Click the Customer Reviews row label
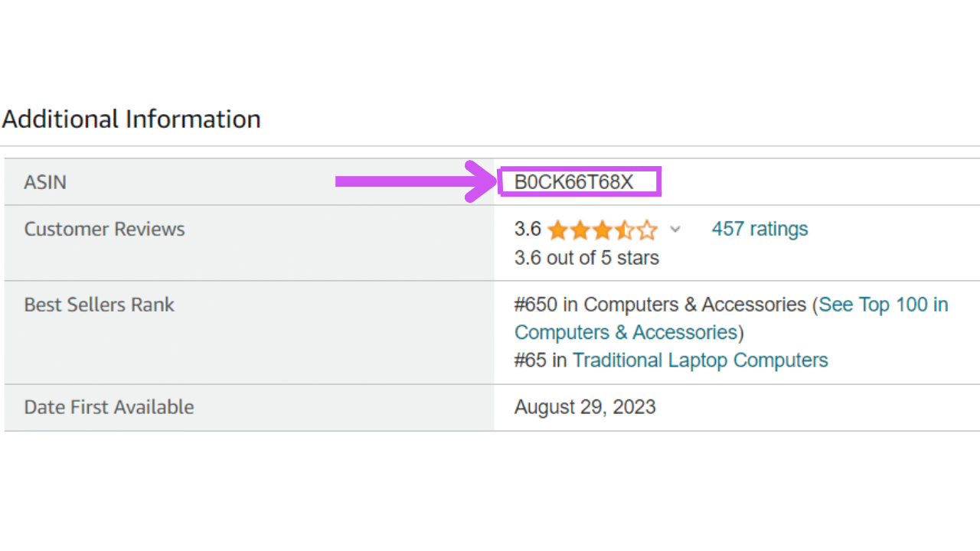The width and height of the screenshot is (980, 551). click(x=104, y=229)
